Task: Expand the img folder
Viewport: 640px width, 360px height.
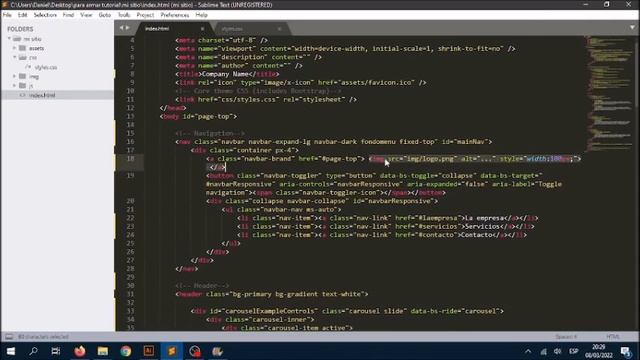Action: click(15, 76)
